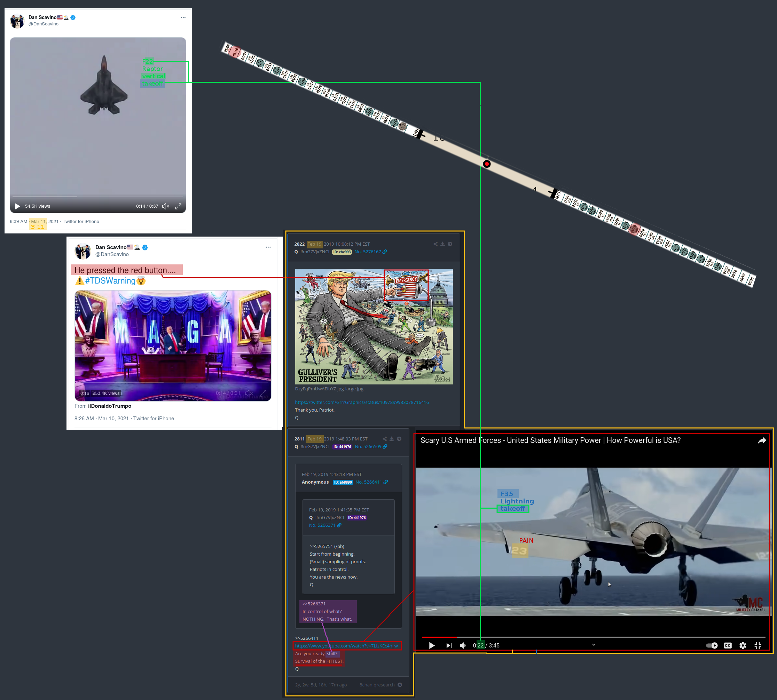Go to post 2822 via arrow icon
The width and height of the screenshot is (777, 700).
(450, 244)
